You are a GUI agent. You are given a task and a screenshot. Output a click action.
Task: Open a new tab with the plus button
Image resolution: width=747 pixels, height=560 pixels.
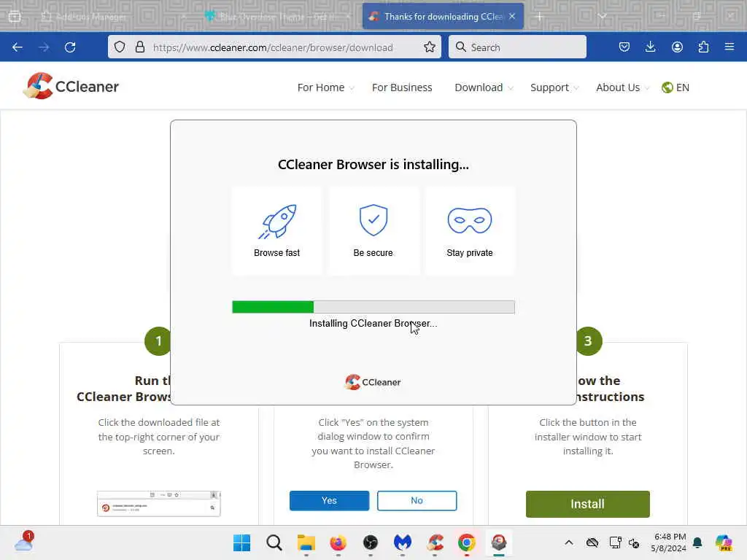point(539,17)
